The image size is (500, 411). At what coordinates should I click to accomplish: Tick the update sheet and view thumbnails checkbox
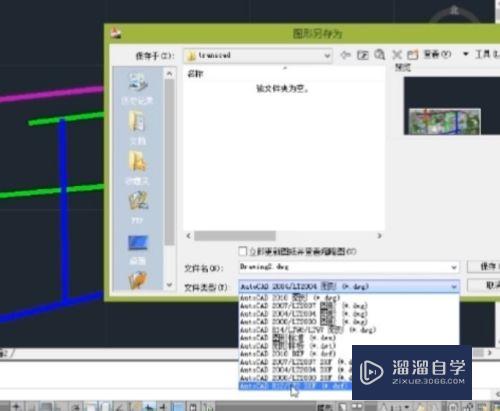coord(243,251)
